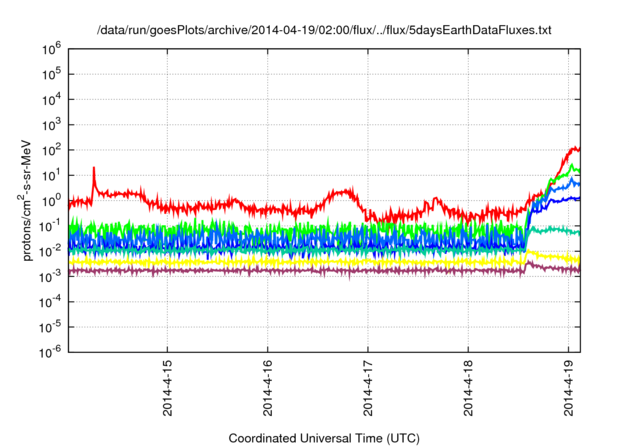Click the Coordinated Universal Time (UTC) label
640x448 pixels.
(324, 439)
